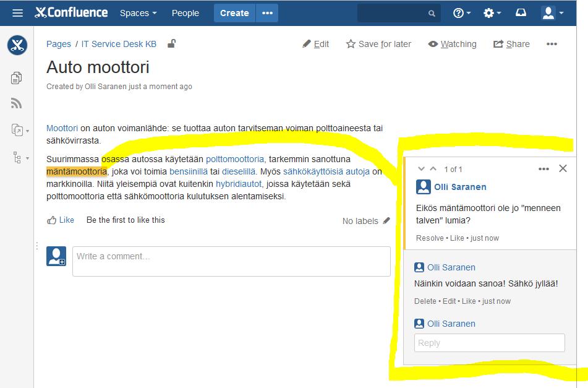Open inline comment ellipsis options
The height and width of the screenshot is (388, 588).
[x=543, y=169]
